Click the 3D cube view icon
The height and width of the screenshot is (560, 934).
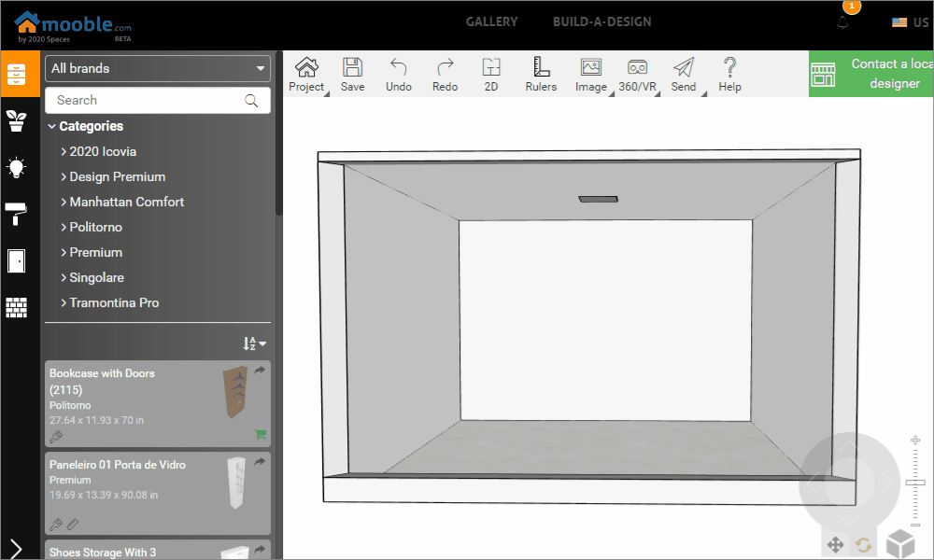(x=900, y=543)
